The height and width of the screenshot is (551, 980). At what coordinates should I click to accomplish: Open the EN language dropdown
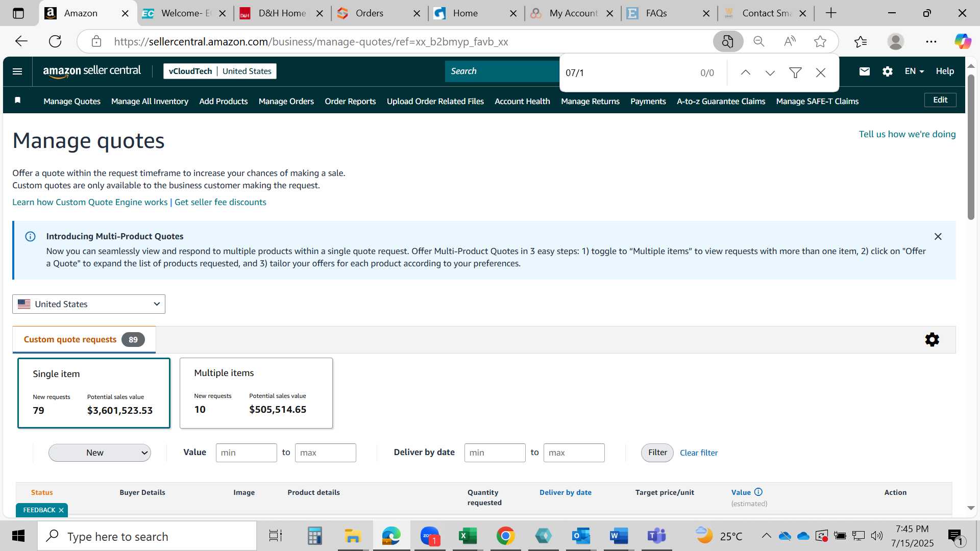914,71
